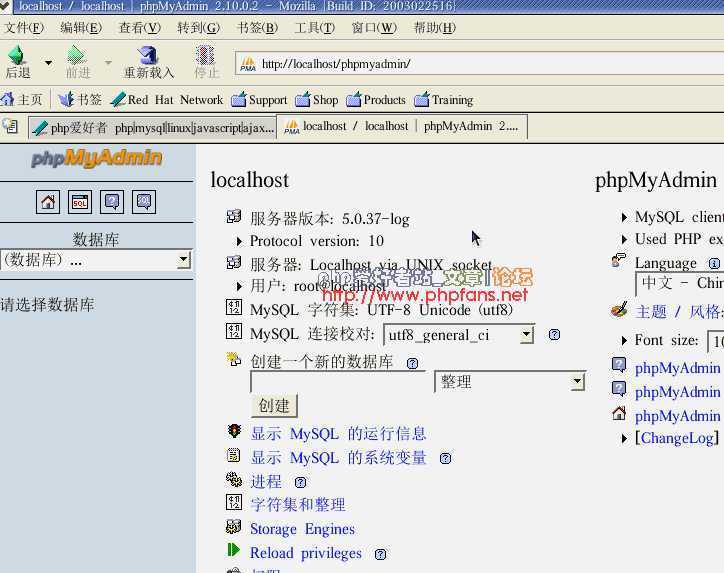
Task: Open the Training bookmark folder
Action: pyautogui.click(x=444, y=99)
